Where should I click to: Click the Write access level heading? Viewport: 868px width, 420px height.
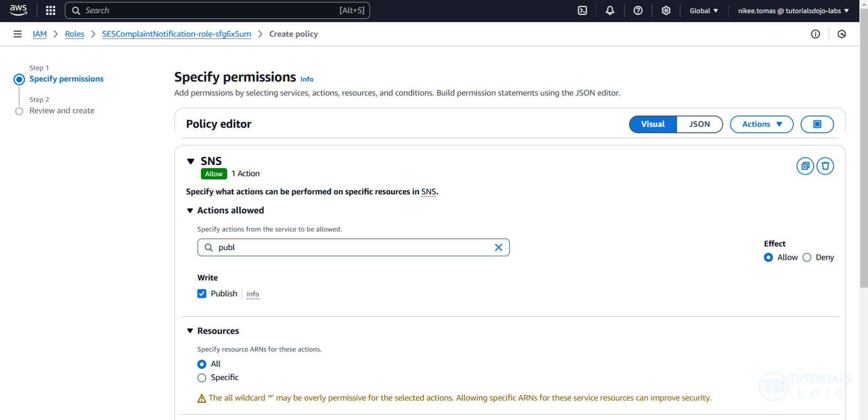point(208,278)
